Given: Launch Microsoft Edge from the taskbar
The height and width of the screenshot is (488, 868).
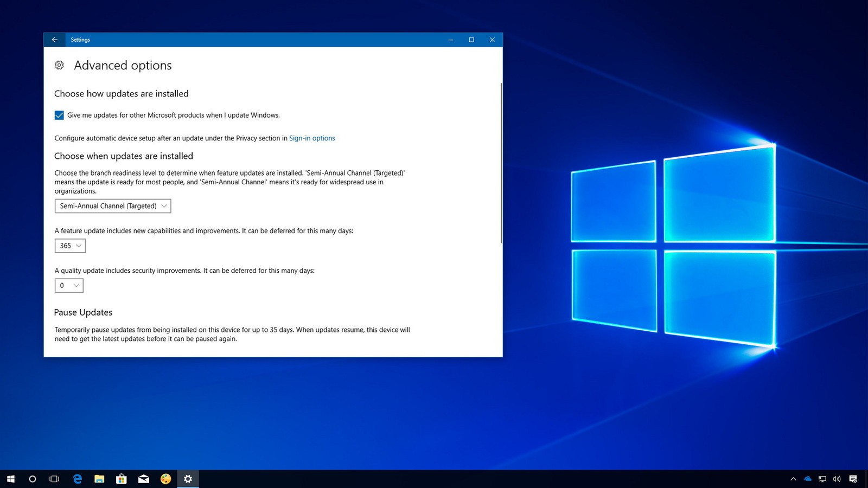Looking at the screenshot, I should [x=77, y=479].
